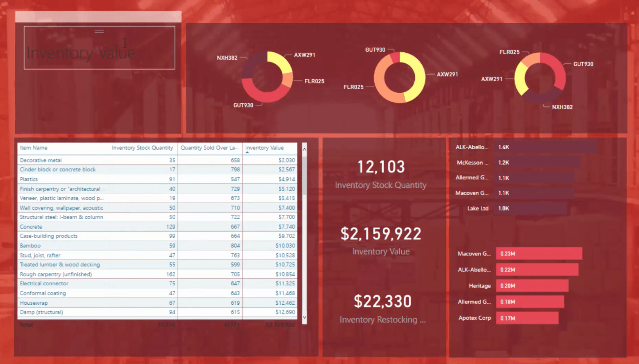Sort by Inventory Stock Quantity column header
The width and height of the screenshot is (639, 364).
tap(142, 148)
